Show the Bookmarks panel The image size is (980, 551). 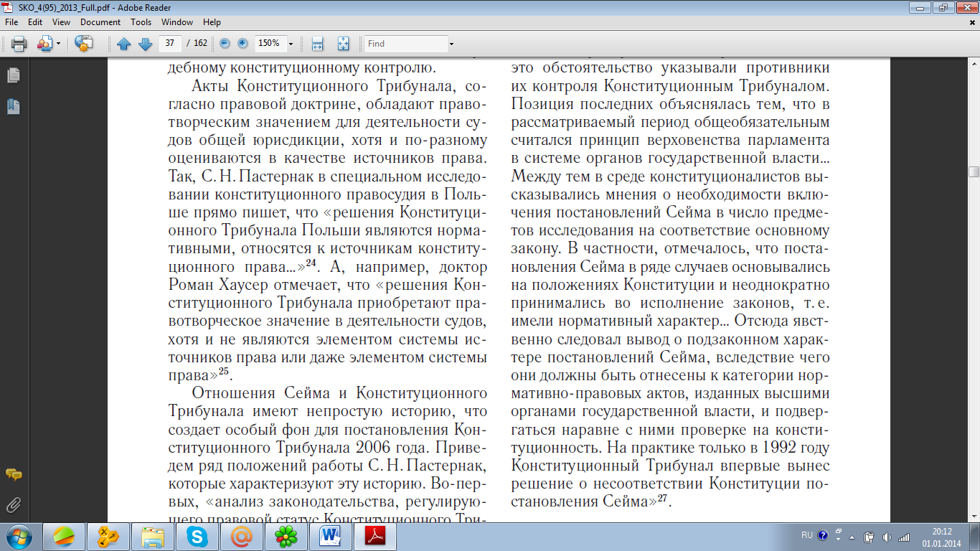[x=13, y=107]
